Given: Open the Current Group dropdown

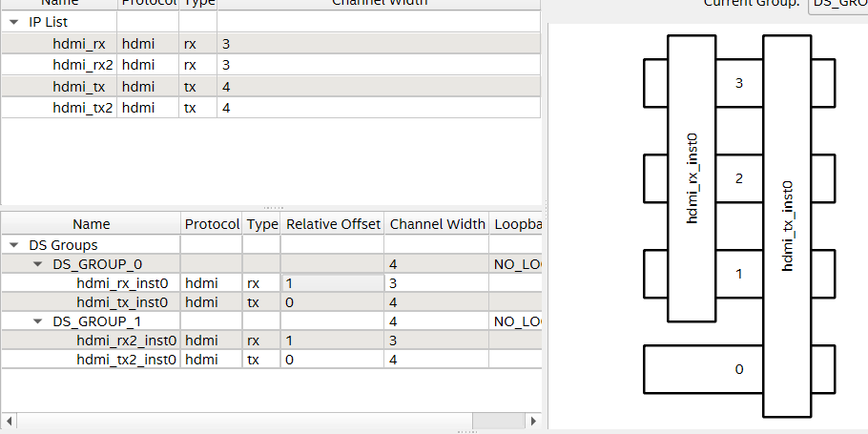Looking at the screenshot, I should pos(837,4).
